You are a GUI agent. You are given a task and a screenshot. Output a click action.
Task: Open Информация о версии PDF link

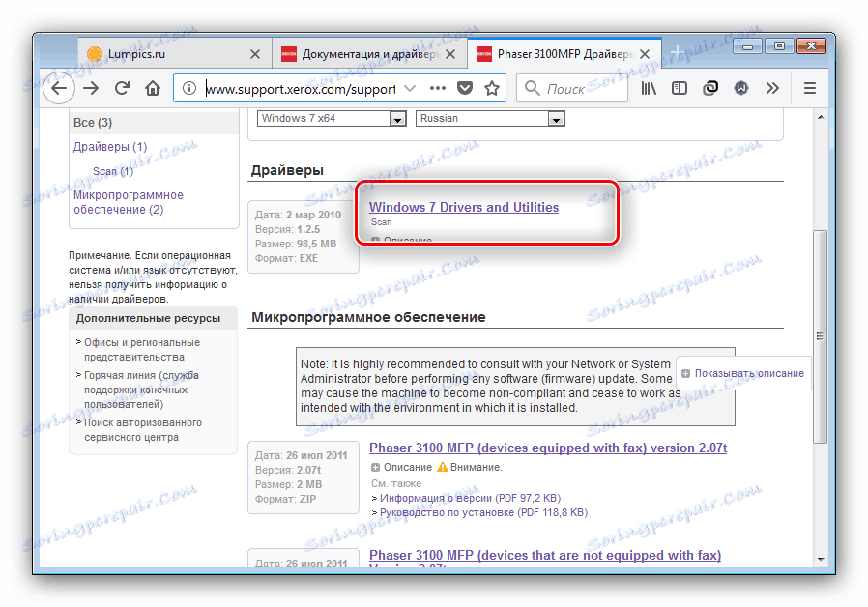(x=470, y=498)
